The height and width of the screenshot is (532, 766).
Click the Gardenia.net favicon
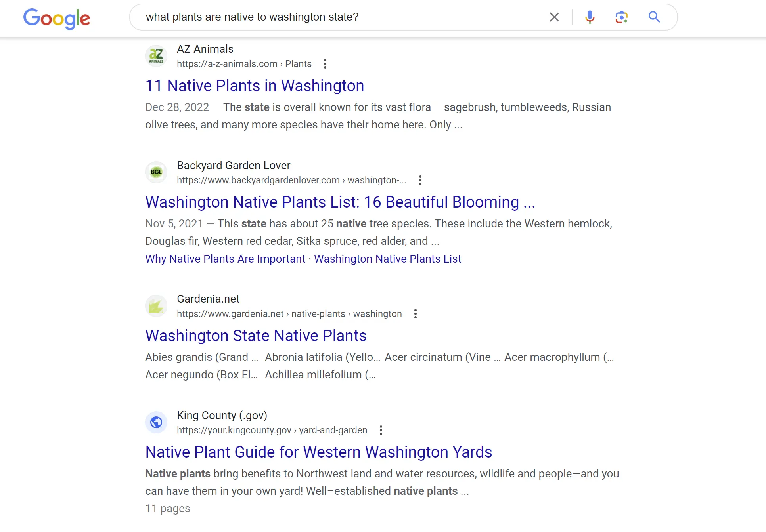(x=156, y=306)
